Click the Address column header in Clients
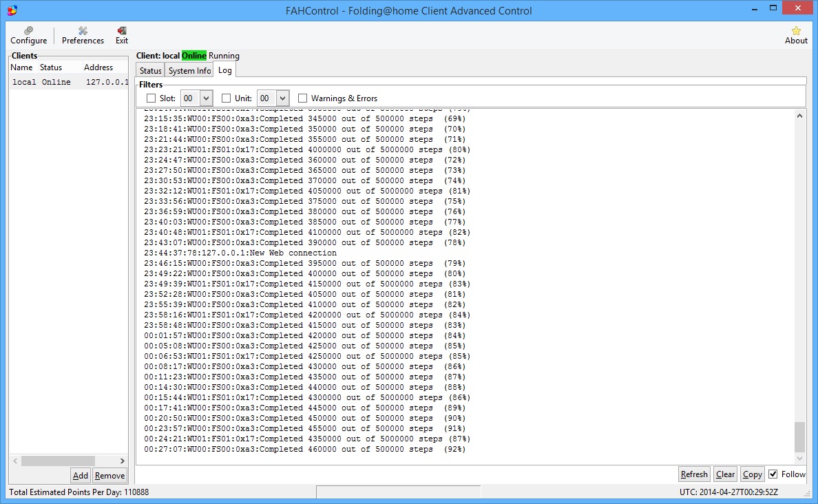Screen dimensions: 818x504 pos(98,67)
